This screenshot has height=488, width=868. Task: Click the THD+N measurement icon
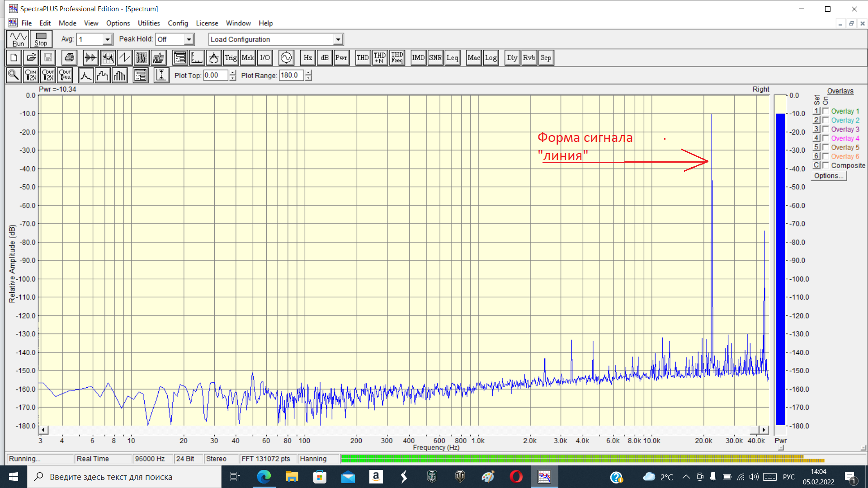click(x=380, y=58)
